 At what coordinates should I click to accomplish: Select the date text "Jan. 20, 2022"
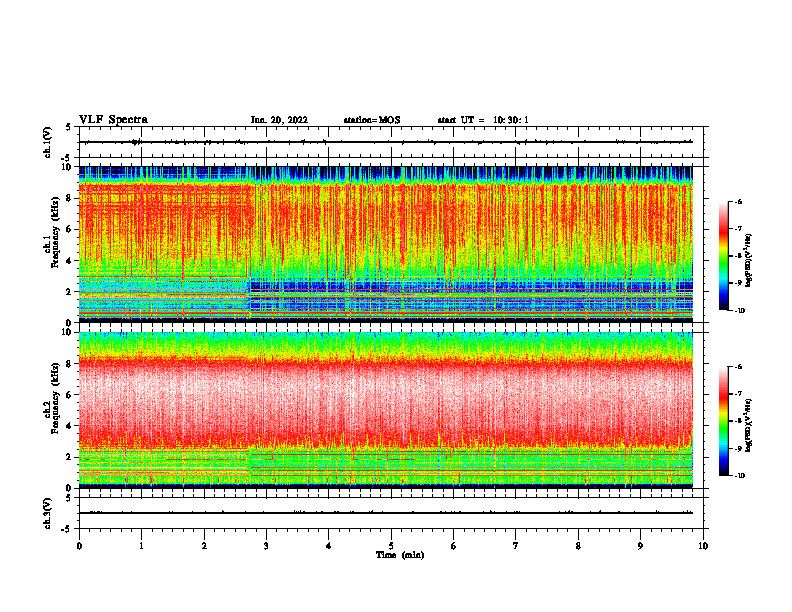click(x=279, y=120)
